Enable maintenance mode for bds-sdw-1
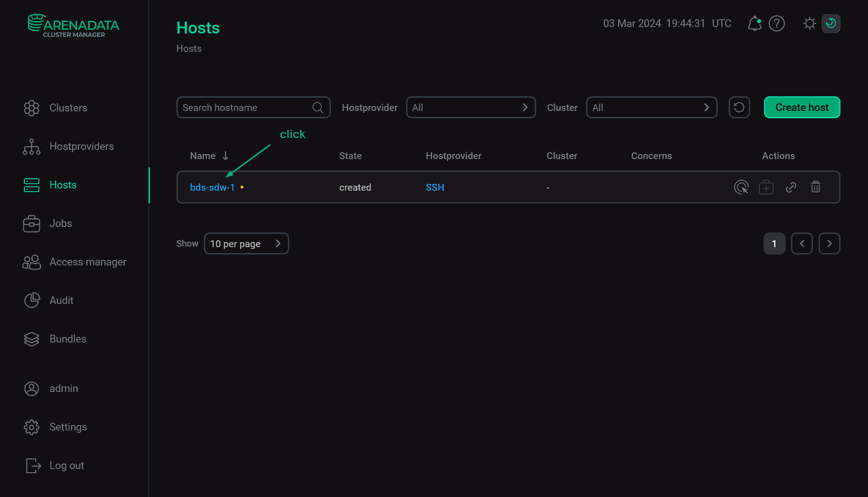The height and width of the screenshot is (497, 868). point(766,187)
